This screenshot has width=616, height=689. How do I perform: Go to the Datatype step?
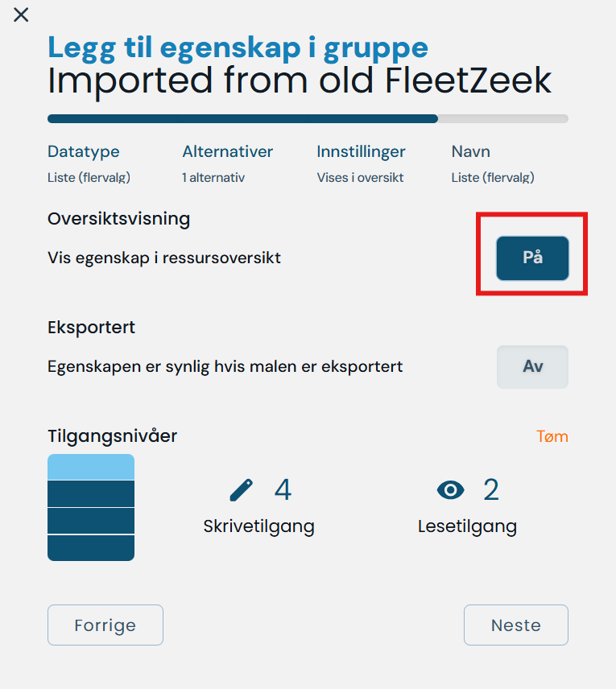point(84,151)
